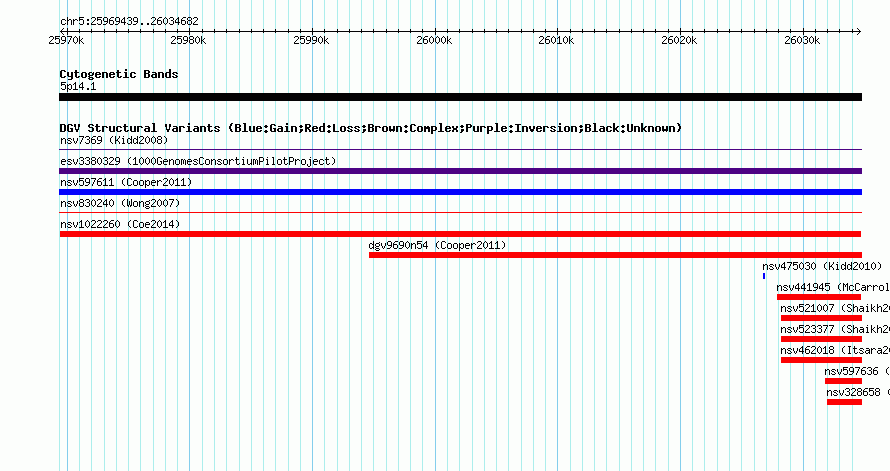Screen dimensions: 890x471
Task: Click the DGV Structural Variants track title
Action: 371,128
